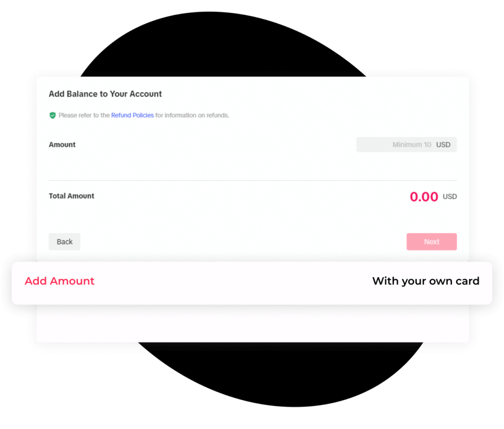
Task: Select the Total Amount label
Action: click(71, 196)
